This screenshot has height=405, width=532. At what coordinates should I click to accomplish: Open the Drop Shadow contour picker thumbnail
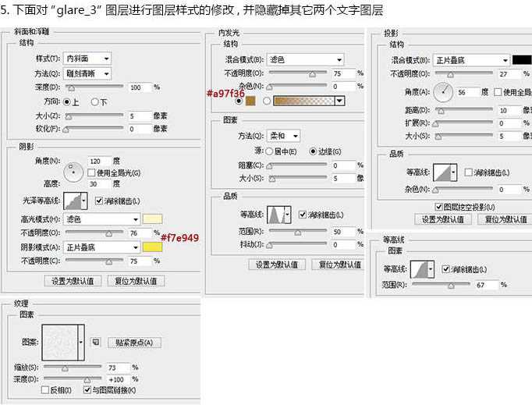point(442,172)
